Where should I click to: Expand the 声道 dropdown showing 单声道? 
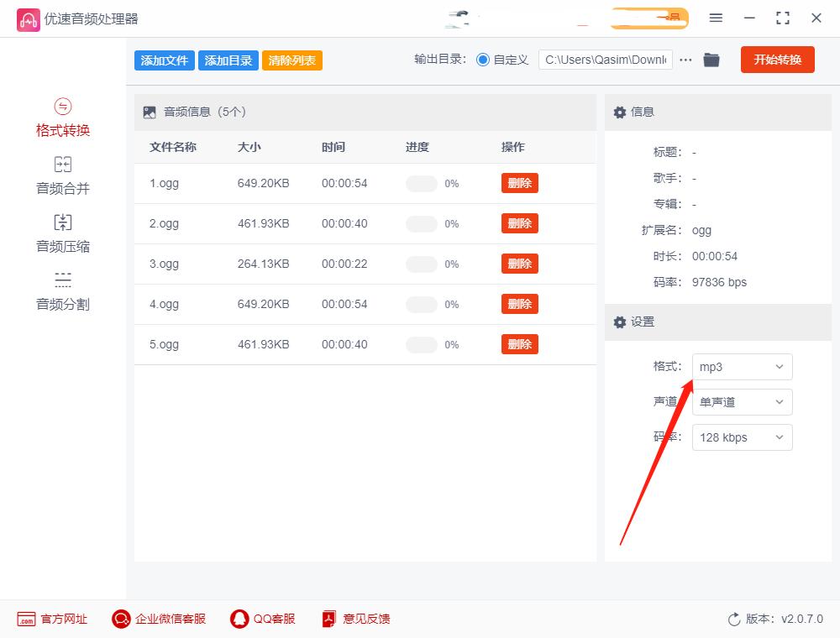742,402
